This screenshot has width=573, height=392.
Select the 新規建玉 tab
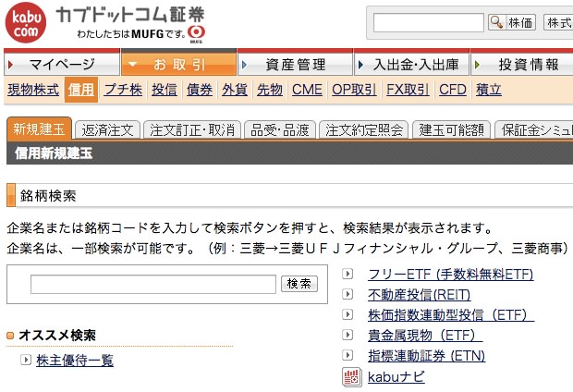[x=39, y=129]
